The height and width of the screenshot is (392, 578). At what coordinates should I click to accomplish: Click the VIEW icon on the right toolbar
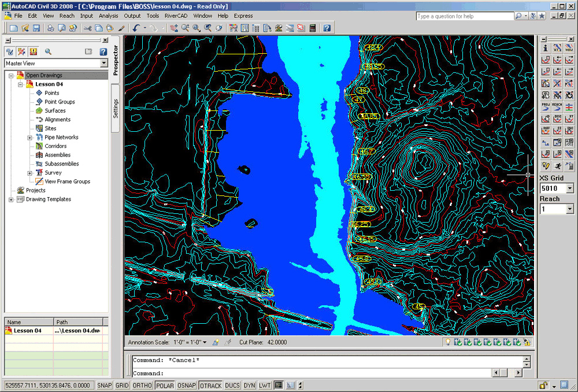(568, 47)
